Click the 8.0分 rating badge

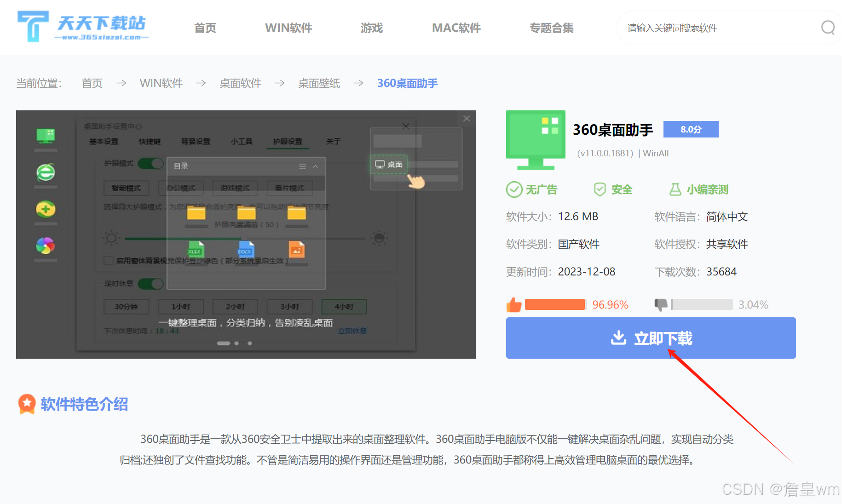pyautogui.click(x=691, y=129)
